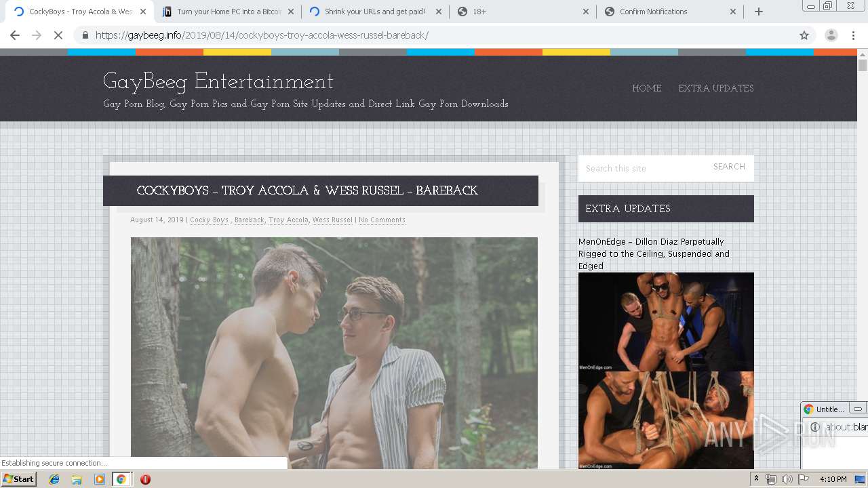Click the Chrome taskbar icon

point(121,479)
